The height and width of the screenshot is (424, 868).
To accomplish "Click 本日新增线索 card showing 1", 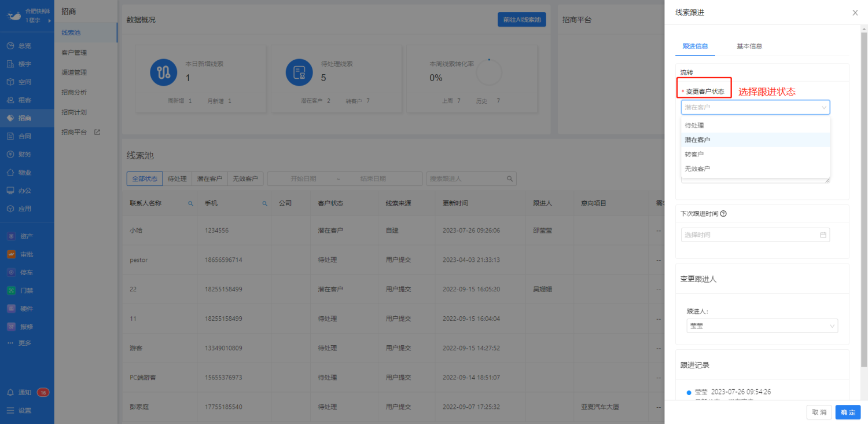I will pyautogui.click(x=200, y=79).
